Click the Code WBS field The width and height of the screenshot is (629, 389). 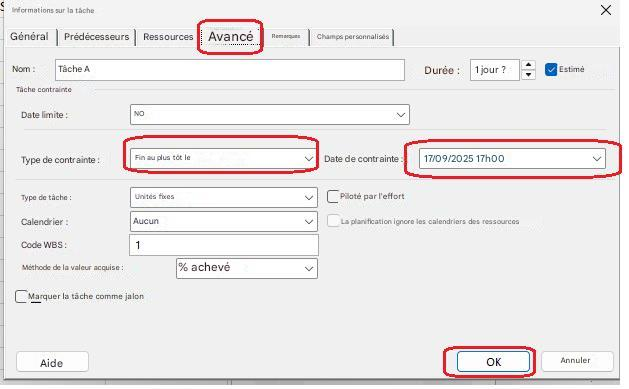click(224, 245)
